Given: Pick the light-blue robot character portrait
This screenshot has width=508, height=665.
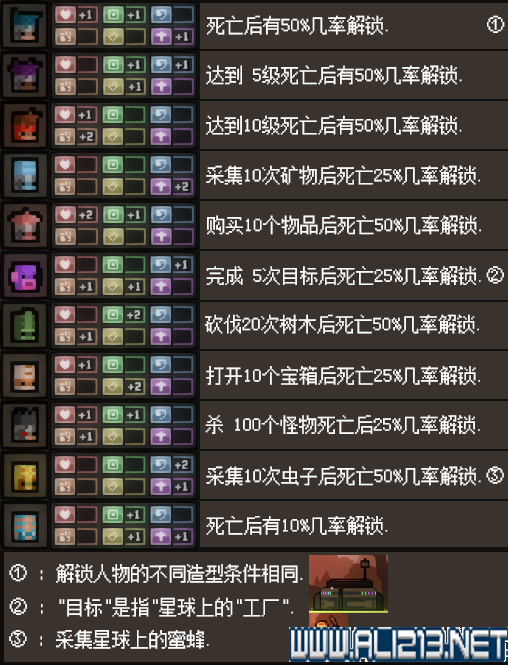Looking at the screenshot, I should [25, 176].
